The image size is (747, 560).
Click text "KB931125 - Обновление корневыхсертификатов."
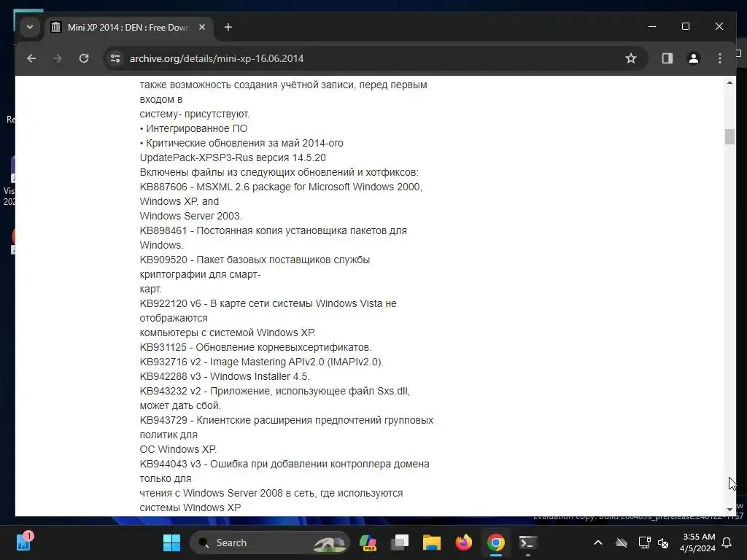(x=256, y=347)
